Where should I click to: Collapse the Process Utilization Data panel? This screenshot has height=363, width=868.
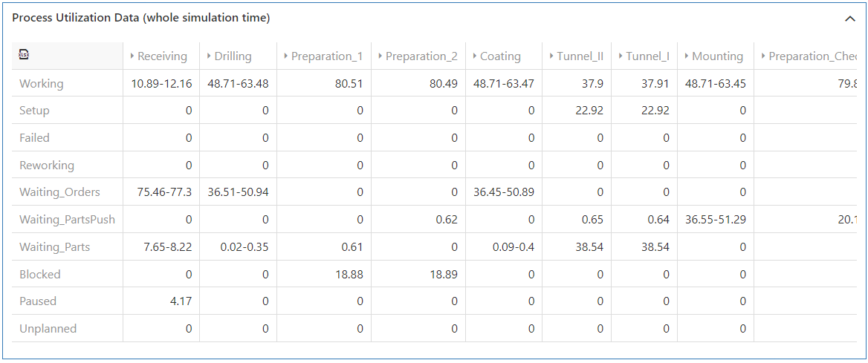point(850,19)
